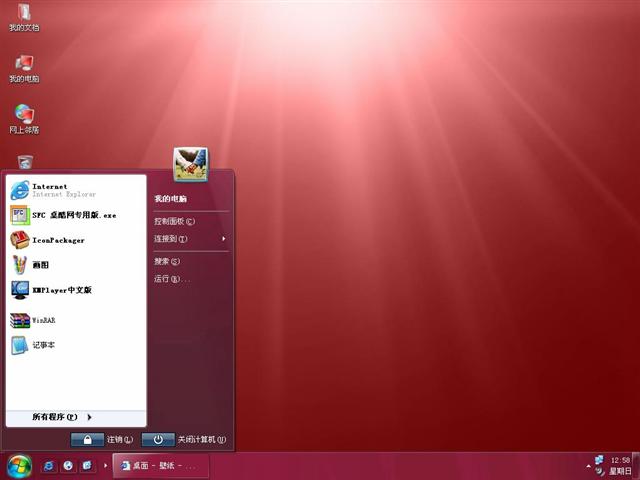Open 记事本 notepad entry

(x=76, y=345)
